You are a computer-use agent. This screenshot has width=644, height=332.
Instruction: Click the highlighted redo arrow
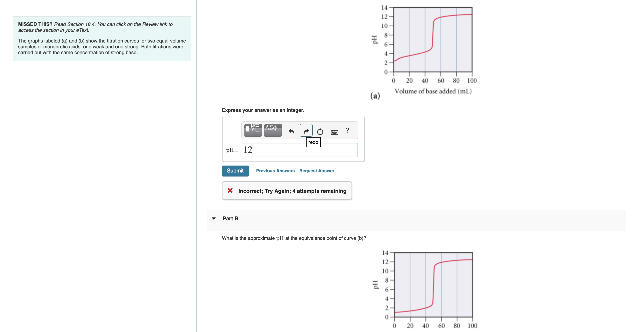(306, 130)
